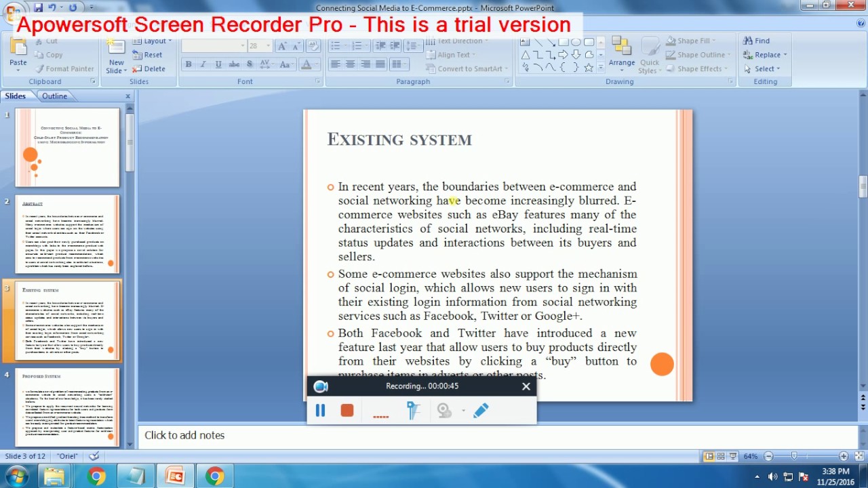Select slide 4 Proposed System thumbnail

click(x=67, y=407)
